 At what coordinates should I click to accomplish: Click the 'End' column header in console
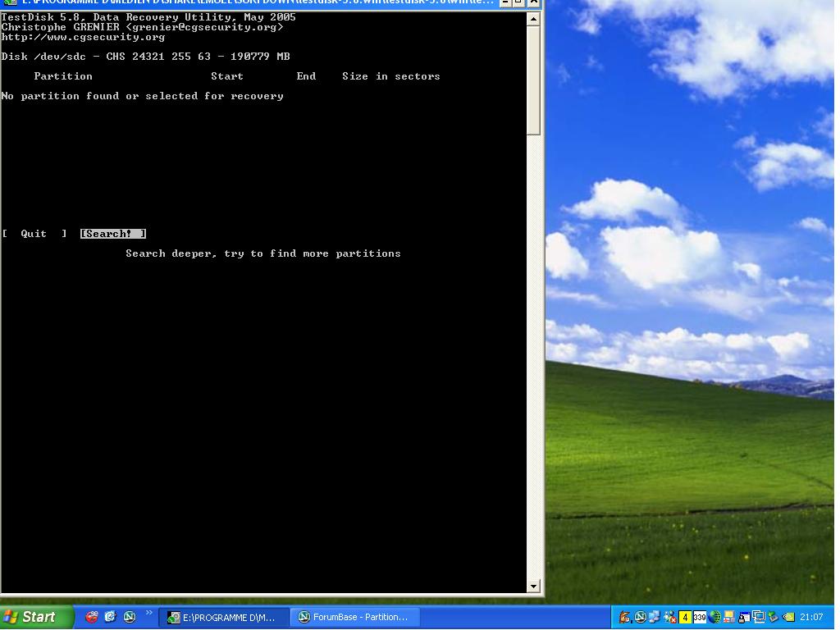[307, 76]
